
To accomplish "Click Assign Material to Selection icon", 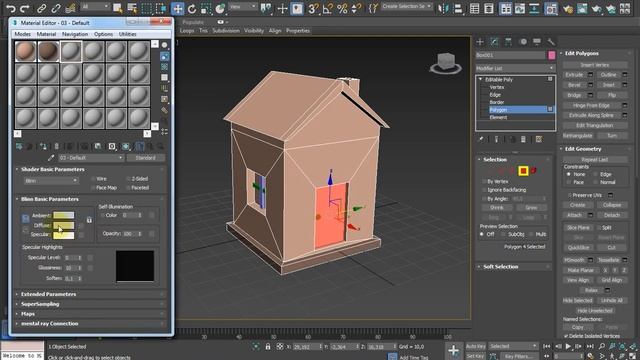I will click(43, 146).
